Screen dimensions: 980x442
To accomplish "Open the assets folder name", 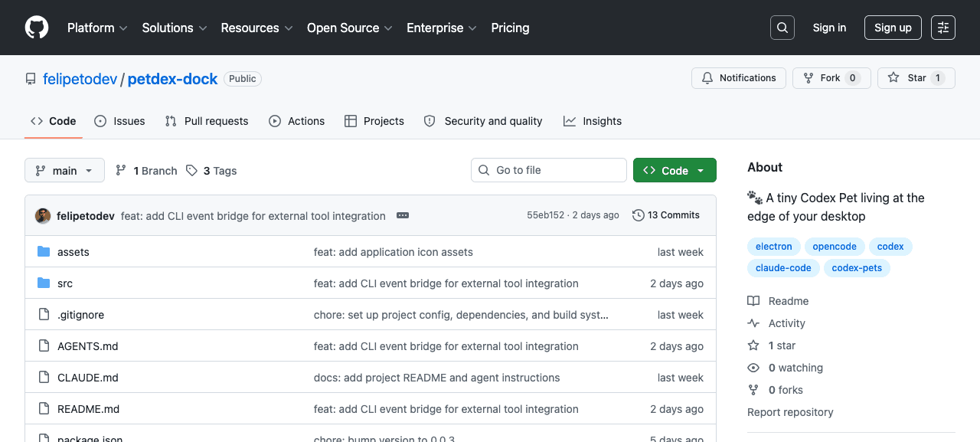I will point(73,252).
